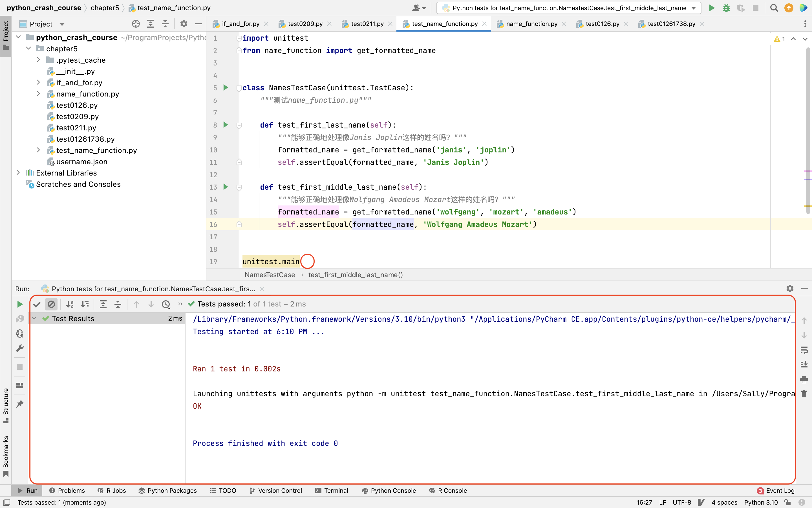Expand External Libraries node

(18, 173)
